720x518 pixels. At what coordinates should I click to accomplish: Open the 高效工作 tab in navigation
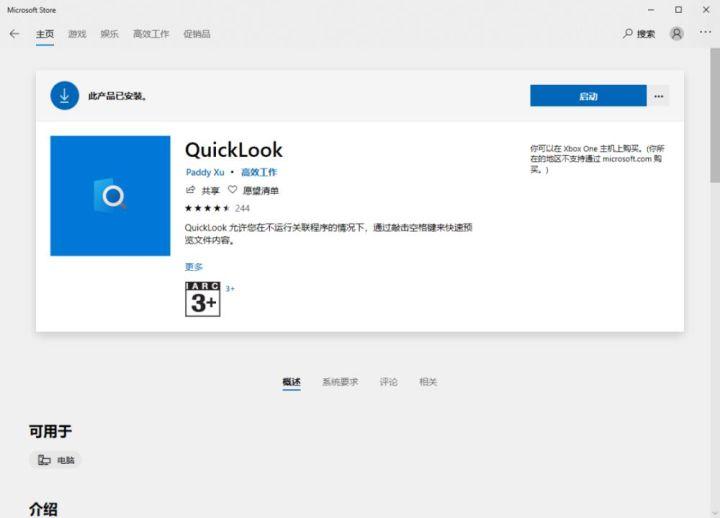tap(151, 34)
